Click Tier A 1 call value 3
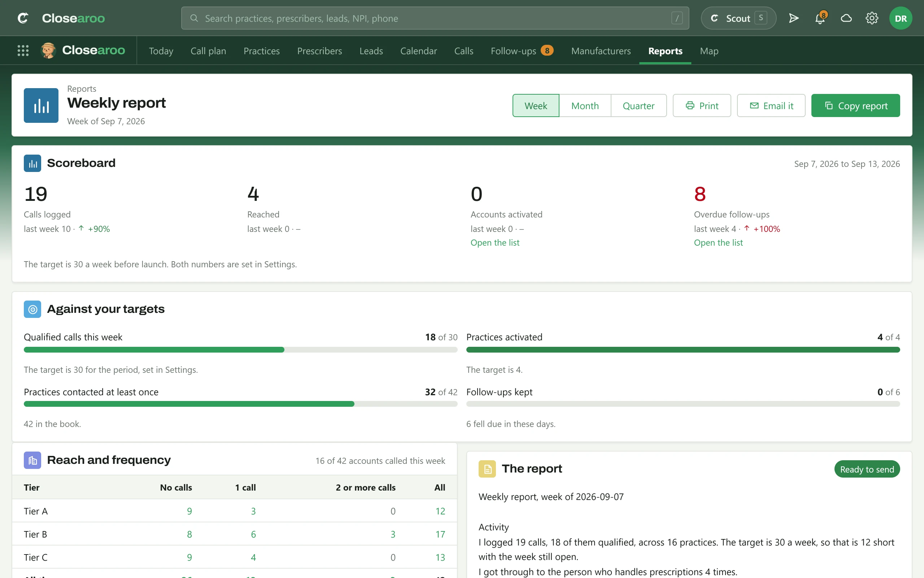The image size is (924, 578). [x=253, y=511]
